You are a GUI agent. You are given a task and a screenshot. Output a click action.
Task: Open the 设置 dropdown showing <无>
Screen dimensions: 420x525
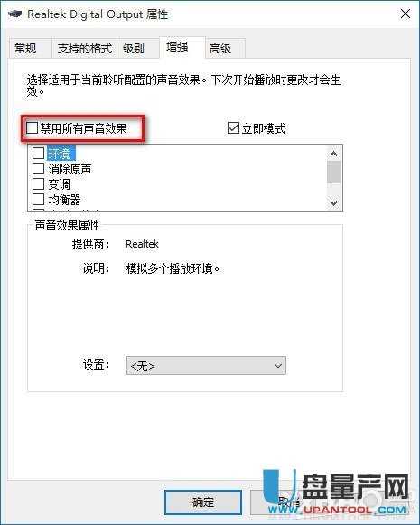pos(206,366)
